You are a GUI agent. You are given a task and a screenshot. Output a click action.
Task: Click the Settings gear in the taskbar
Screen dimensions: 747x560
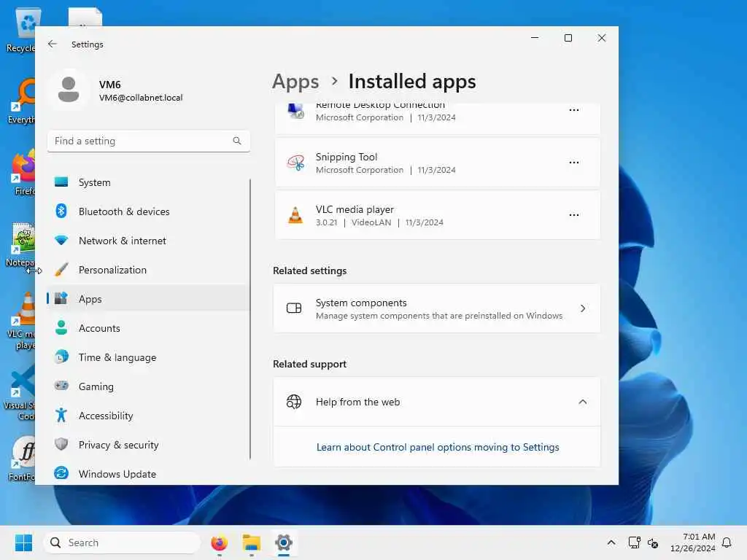[284, 542]
